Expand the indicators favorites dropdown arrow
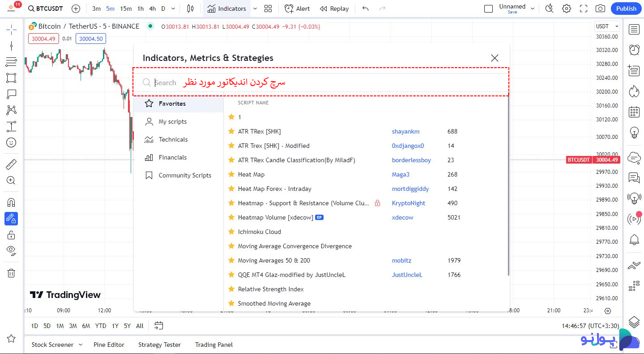This screenshot has width=644, height=354. click(x=255, y=9)
